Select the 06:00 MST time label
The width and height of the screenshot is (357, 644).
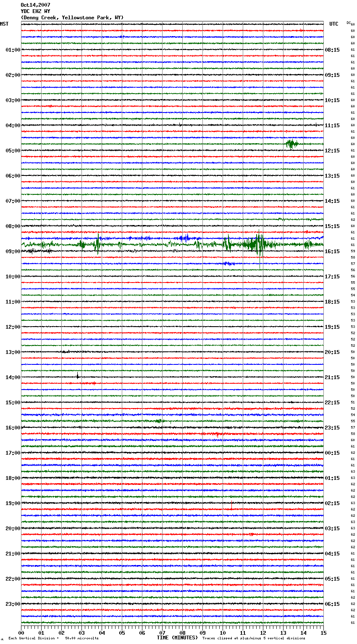[13, 176]
